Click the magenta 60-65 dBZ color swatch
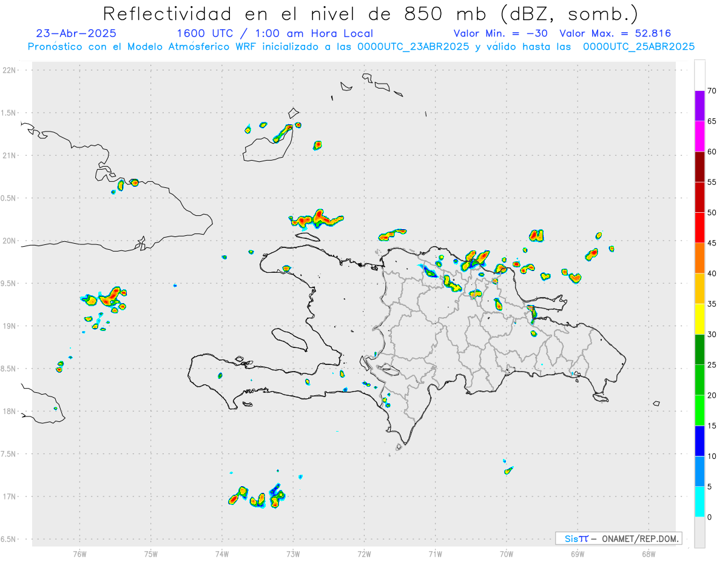 pyautogui.click(x=699, y=136)
